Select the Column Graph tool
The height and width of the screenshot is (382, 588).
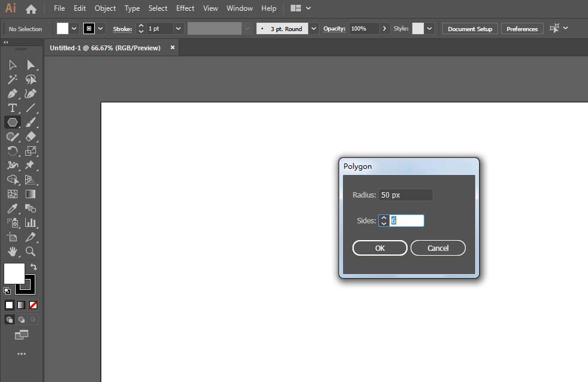31,223
